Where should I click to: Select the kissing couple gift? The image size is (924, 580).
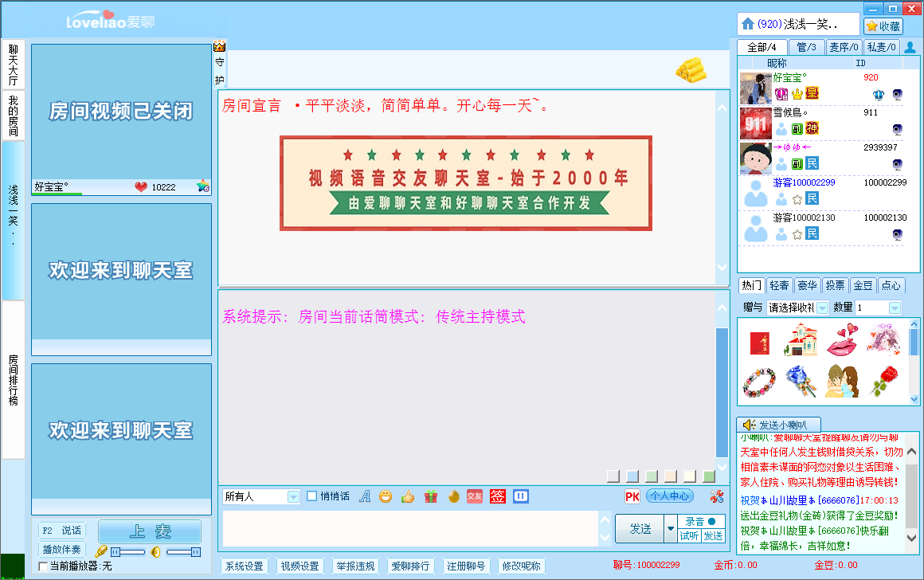point(842,381)
